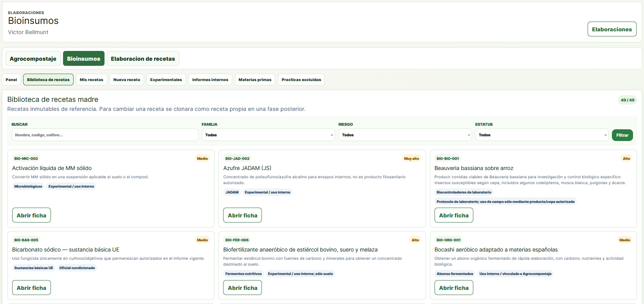Click the Microbiológicos family tag

(x=28, y=186)
